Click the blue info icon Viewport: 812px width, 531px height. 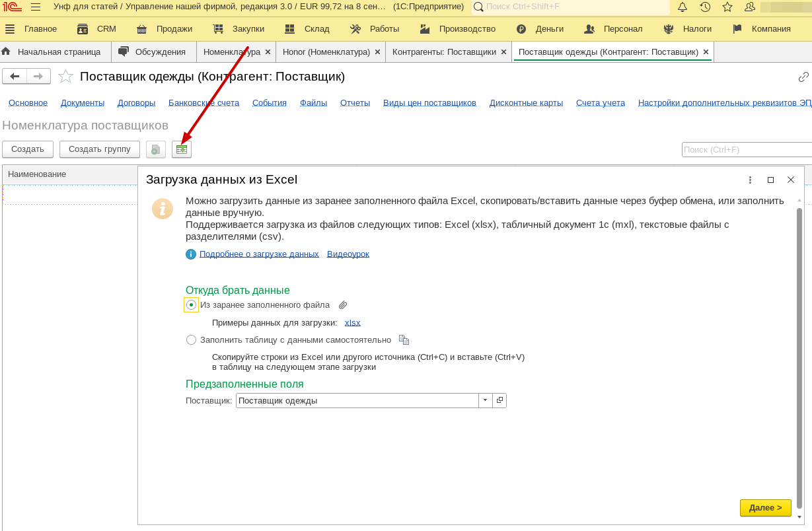pyautogui.click(x=191, y=254)
